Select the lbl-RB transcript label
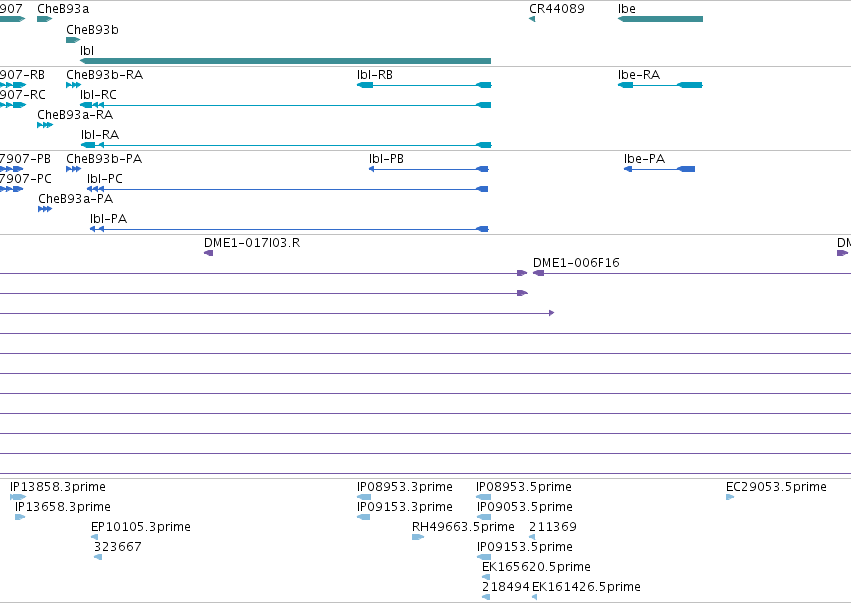Viewport: 851px width, 603px height. point(374,75)
